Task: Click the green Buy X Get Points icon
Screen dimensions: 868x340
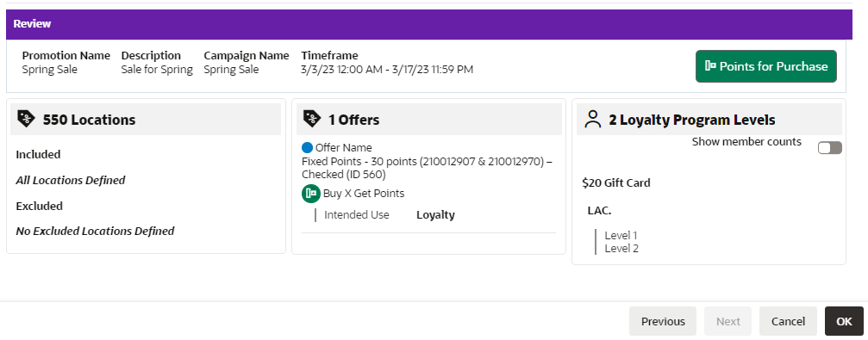Action: point(311,194)
